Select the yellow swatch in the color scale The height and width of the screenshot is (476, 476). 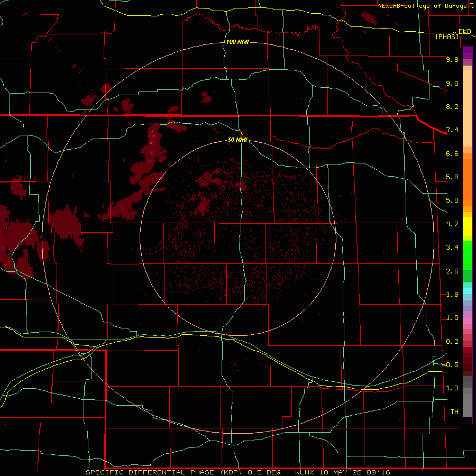(467, 226)
